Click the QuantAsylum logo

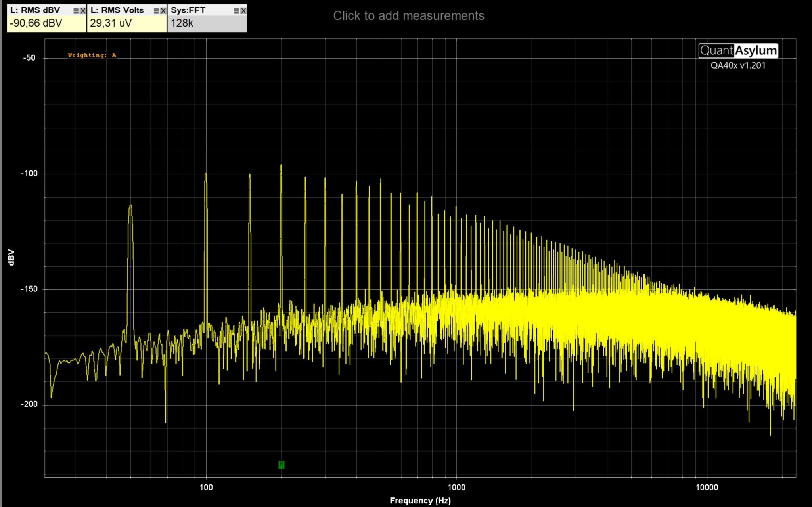coord(738,50)
